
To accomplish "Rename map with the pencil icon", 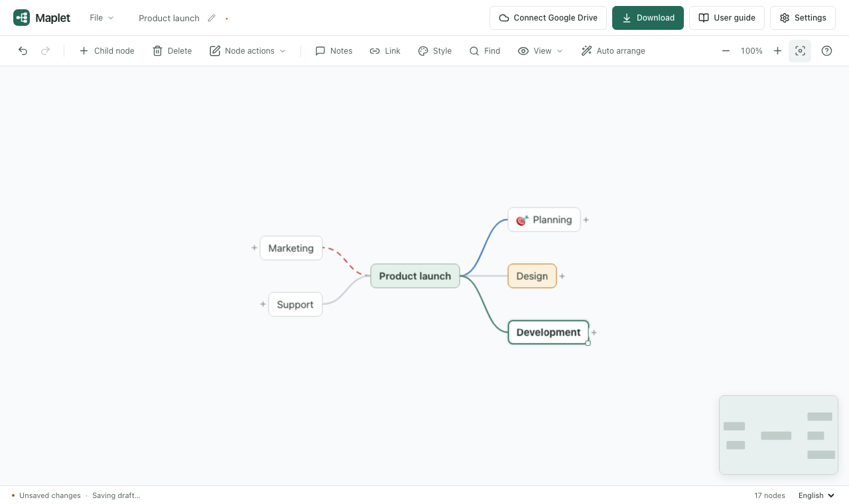I will tap(212, 18).
